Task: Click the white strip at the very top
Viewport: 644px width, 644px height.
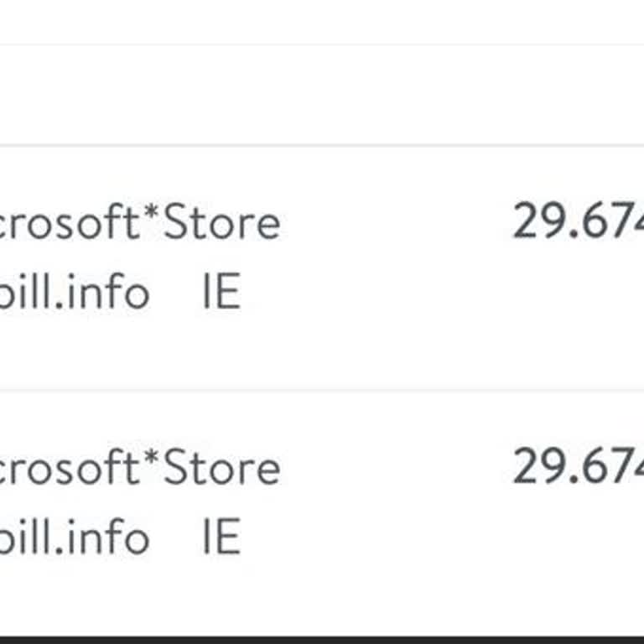Action: point(322,21)
